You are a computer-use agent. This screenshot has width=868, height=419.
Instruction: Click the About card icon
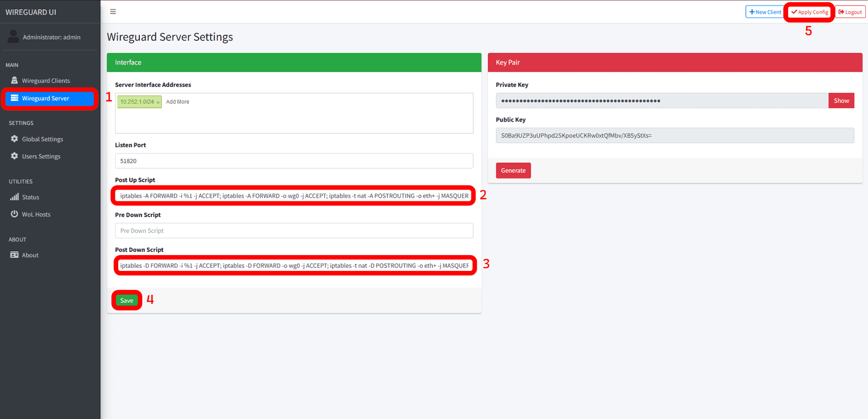pyautogui.click(x=15, y=255)
